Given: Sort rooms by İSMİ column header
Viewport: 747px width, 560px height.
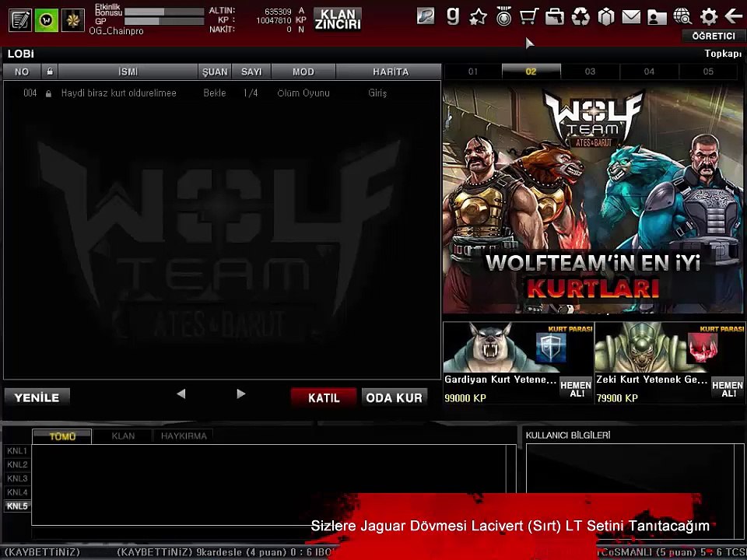Looking at the screenshot, I should coord(128,72).
